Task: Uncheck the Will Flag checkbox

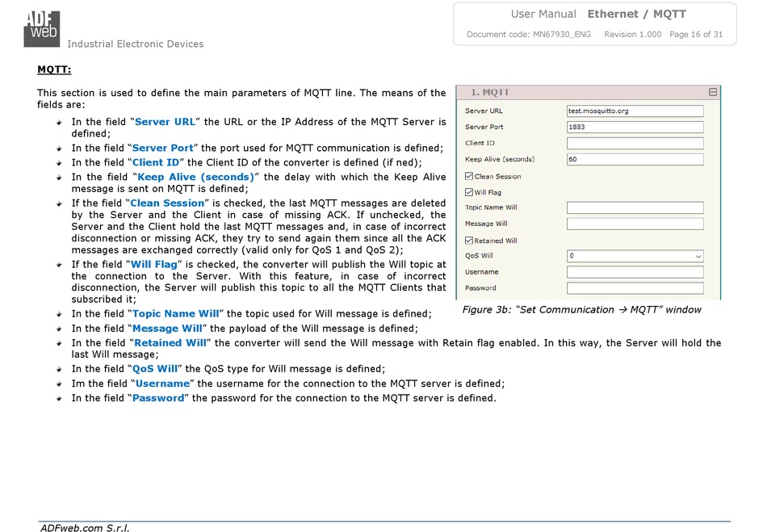Action: click(468, 192)
